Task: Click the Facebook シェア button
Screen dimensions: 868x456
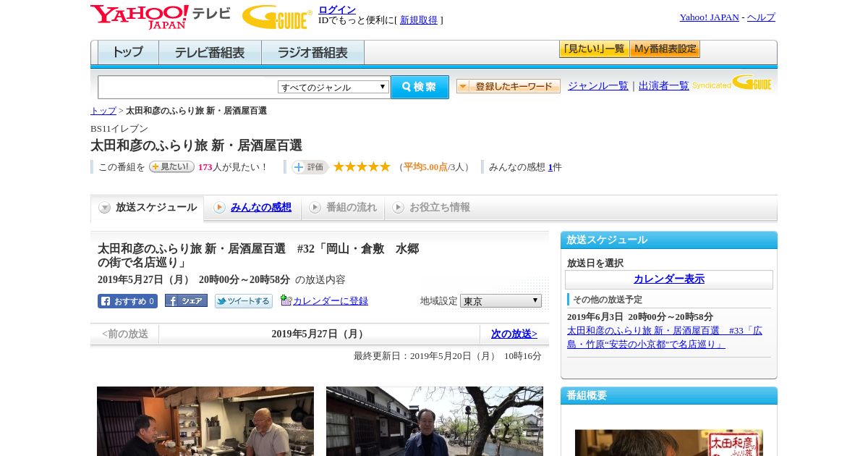Action: [186, 300]
